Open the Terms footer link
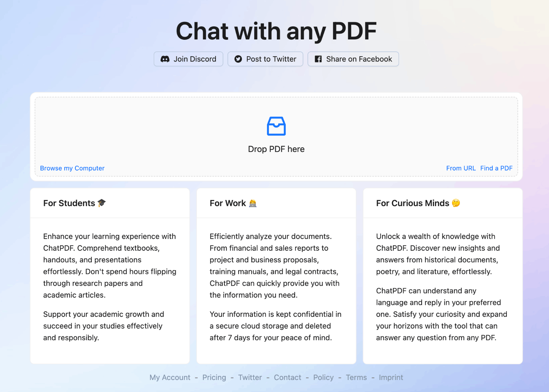The image size is (549, 392). tap(356, 377)
